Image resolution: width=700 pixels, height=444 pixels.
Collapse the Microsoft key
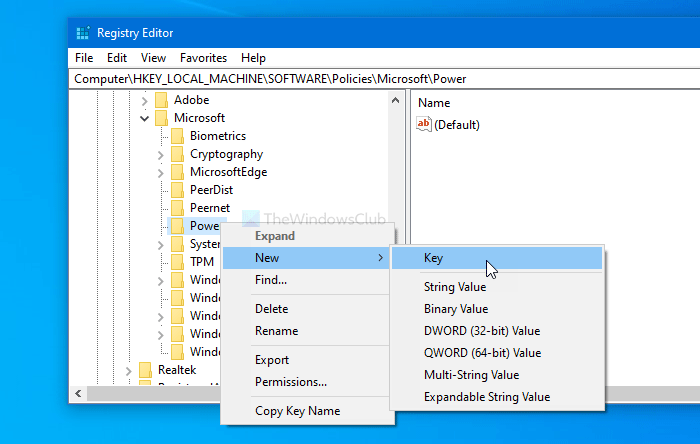tap(144, 118)
